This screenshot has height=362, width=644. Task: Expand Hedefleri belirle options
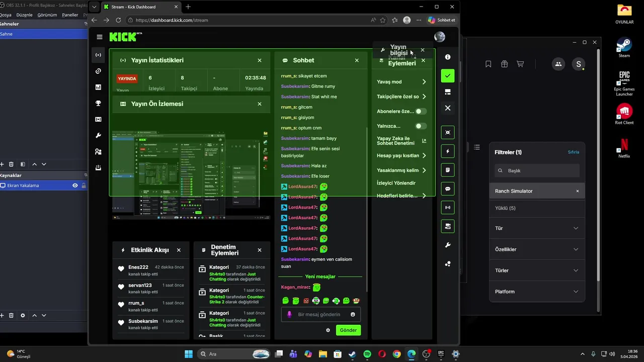click(424, 196)
